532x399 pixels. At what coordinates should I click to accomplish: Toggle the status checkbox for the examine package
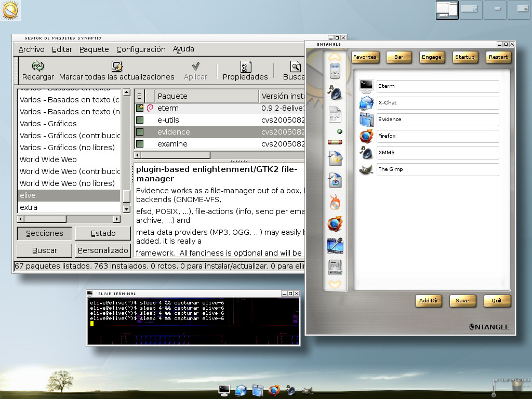(140, 144)
